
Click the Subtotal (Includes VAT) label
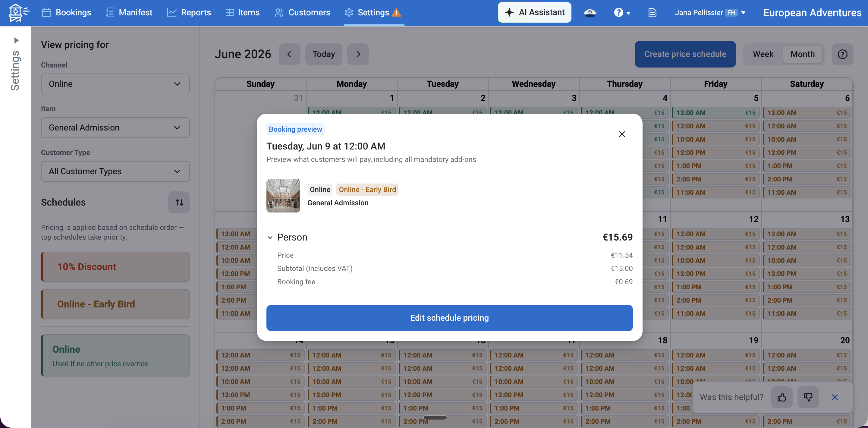[315, 269]
